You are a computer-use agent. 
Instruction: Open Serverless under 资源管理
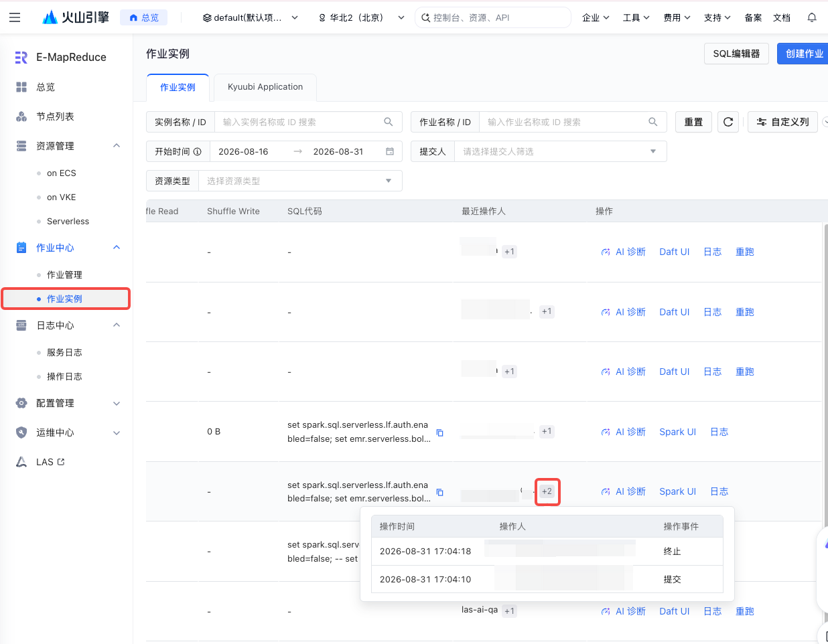point(68,221)
